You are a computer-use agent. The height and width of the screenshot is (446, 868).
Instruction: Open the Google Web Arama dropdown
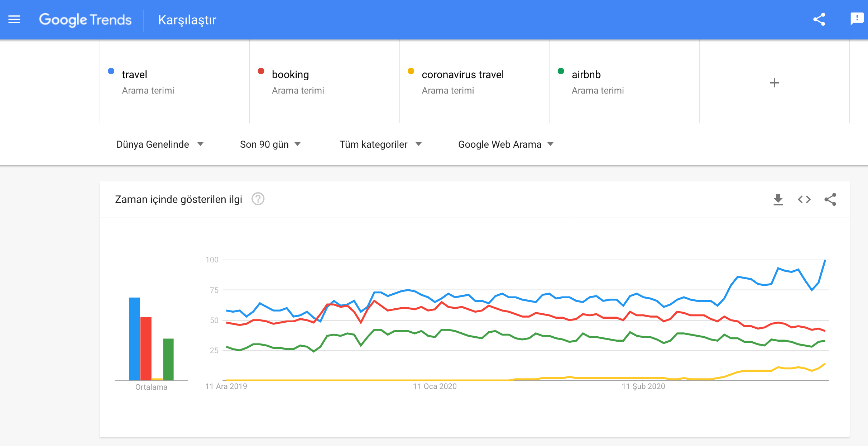click(x=506, y=144)
